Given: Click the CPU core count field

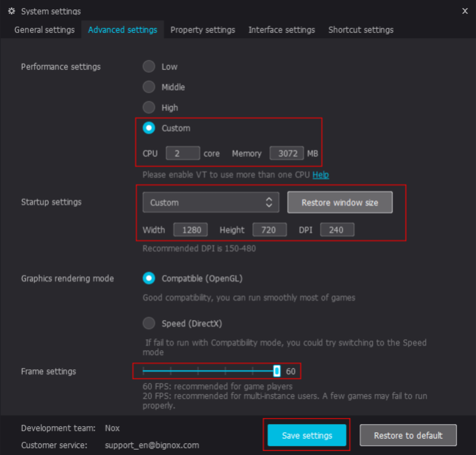Looking at the screenshot, I should [183, 153].
